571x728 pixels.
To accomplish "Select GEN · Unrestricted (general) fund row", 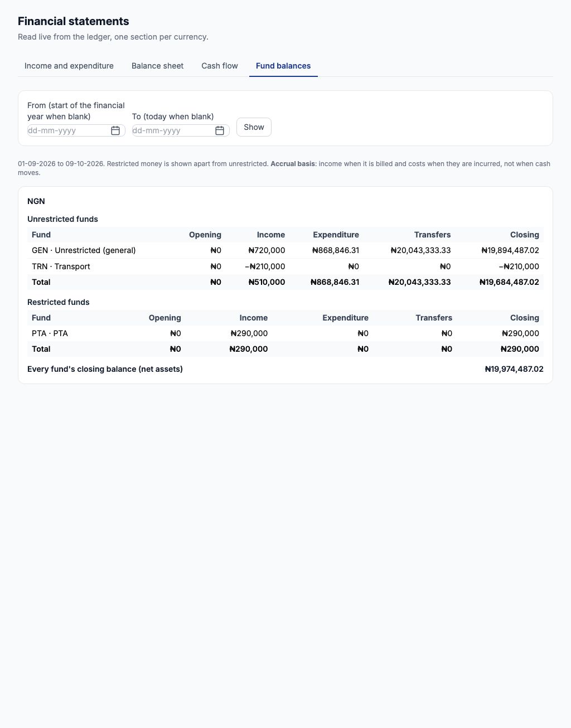I will tap(285, 250).
